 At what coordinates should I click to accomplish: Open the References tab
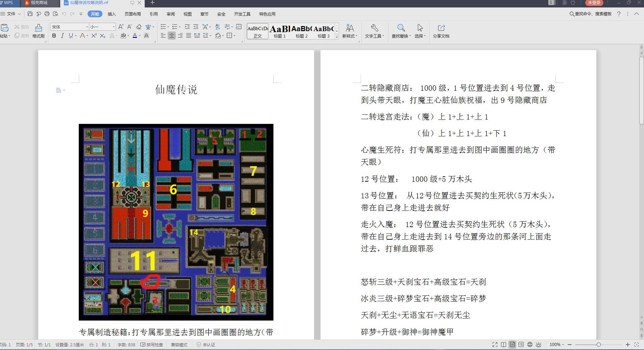tap(154, 14)
